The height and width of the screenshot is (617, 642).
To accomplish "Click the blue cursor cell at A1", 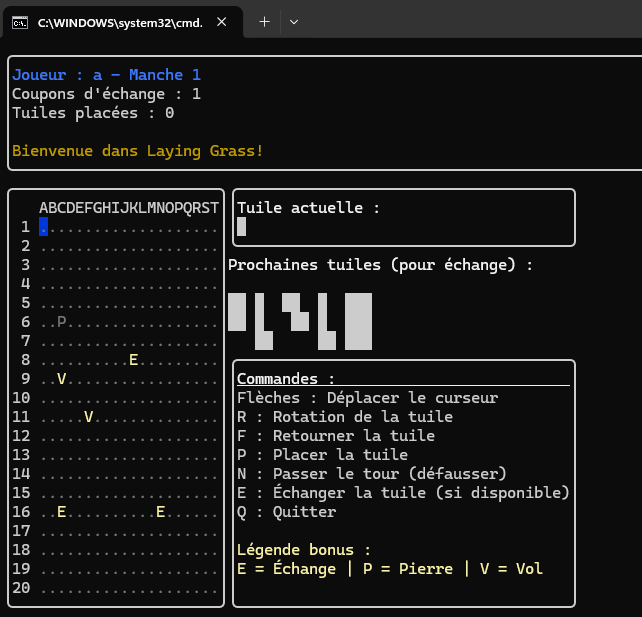I will [43, 227].
